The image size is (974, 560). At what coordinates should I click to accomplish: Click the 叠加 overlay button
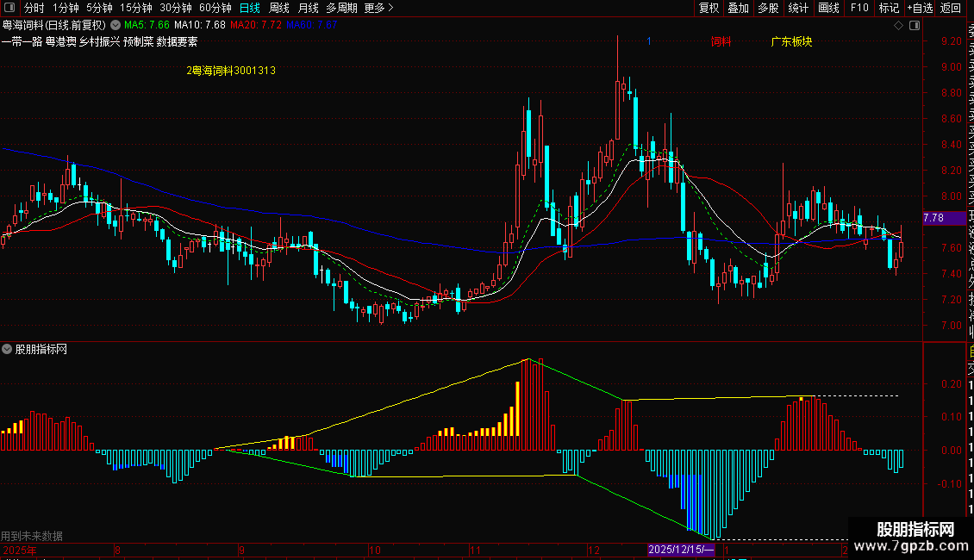click(x=738, y=8)
